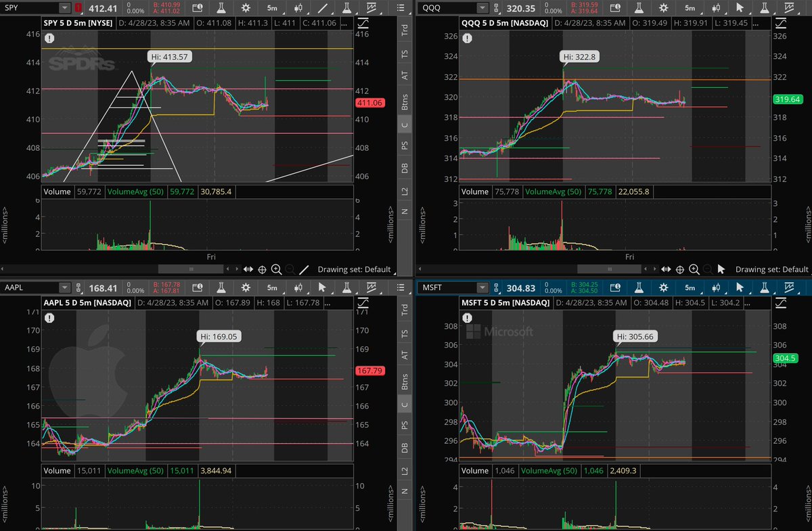The image size is (812, 531).
Task: Open Drawing set: Default under QQQ chart
Action: pyautogui.click(x=772, y=269)
